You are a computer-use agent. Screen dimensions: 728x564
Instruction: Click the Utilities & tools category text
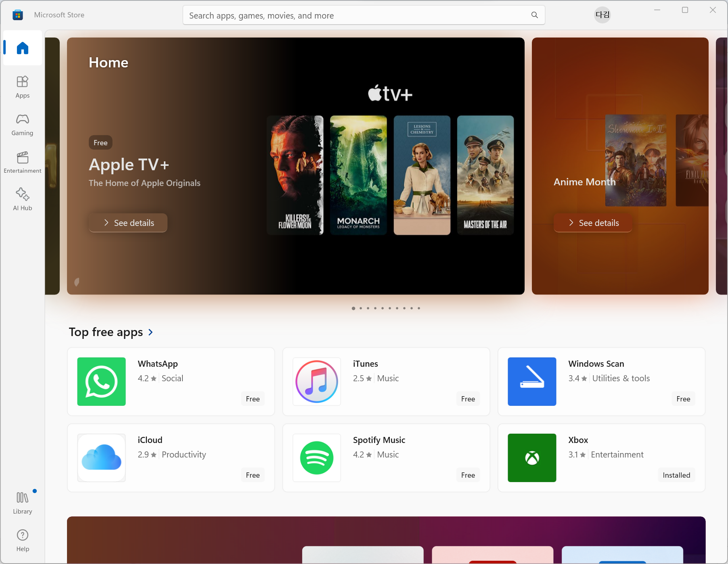pyautogui.click(x=621, y=378)
